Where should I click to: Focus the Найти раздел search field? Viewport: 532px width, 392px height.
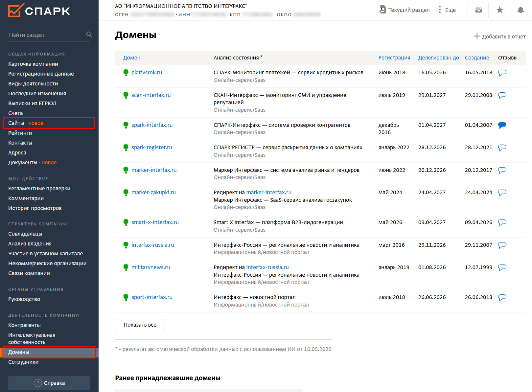pos(46,35)
